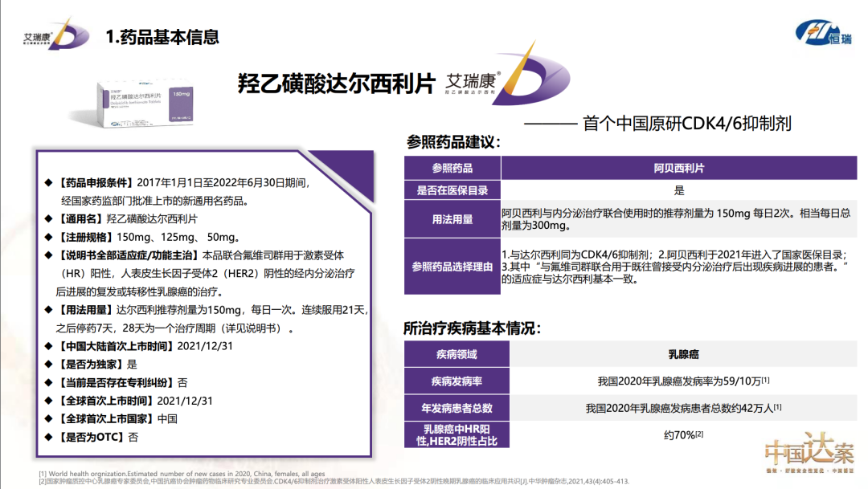Select the 疾病领域 row label
This screenshot has width=868, height=489.
[x=457, y=355]
